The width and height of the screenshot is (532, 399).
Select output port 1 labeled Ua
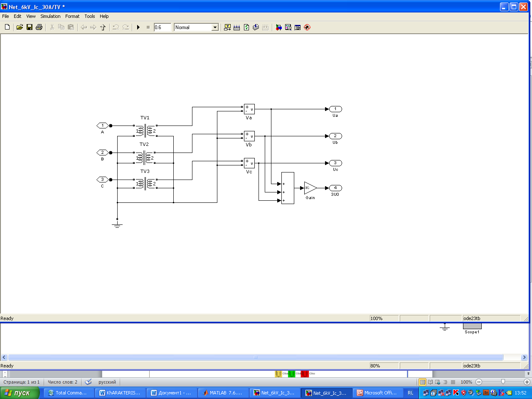pos(335,109)
